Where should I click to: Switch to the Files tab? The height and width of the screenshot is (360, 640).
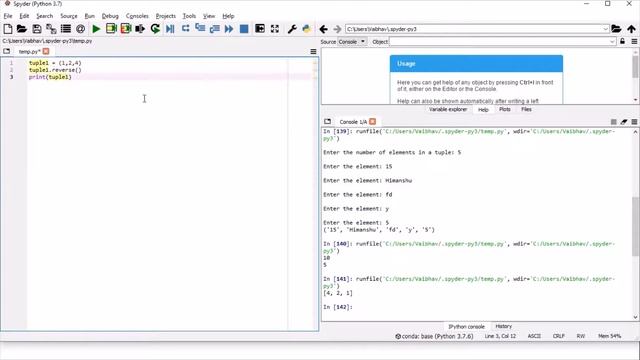[526, 109]
